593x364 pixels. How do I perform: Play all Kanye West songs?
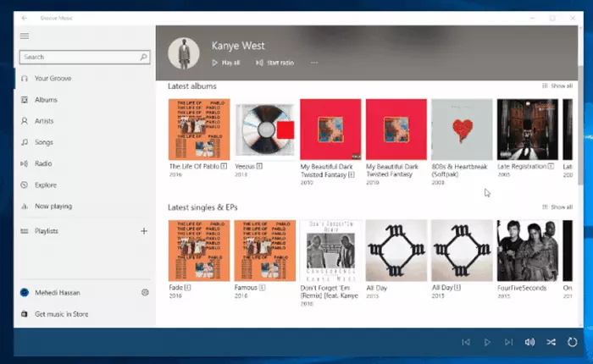point(225,63)
